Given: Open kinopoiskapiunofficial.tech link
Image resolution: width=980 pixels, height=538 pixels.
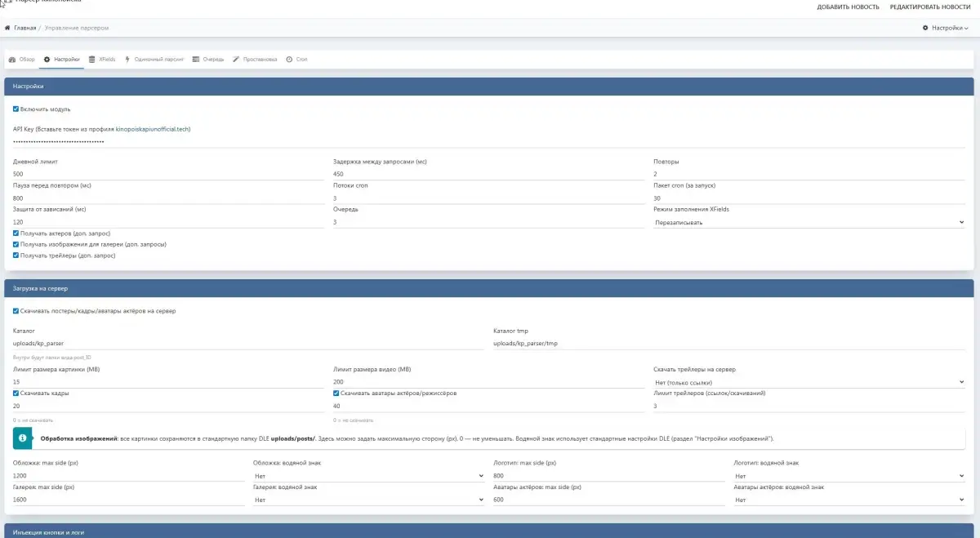Looking at the screenshot, I should [x=153, y=129].
